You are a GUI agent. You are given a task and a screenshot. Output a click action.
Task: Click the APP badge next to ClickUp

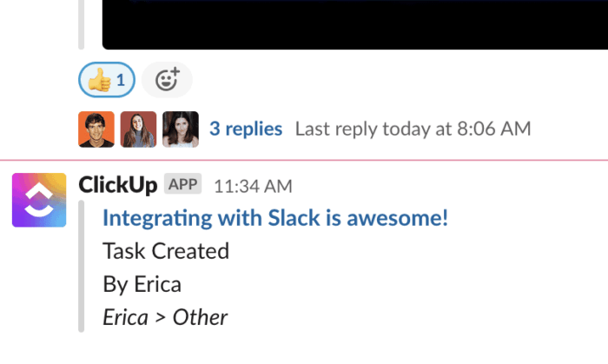tap(183, 184)
